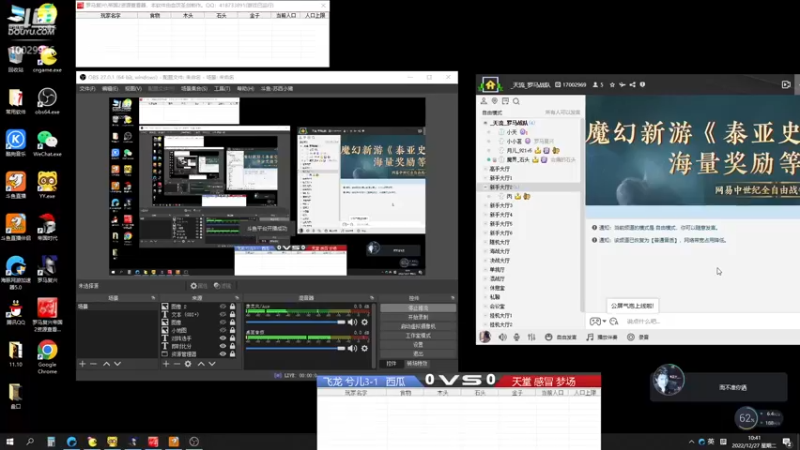Add a new scene in OBS Scenes panel
The width and height of the screenshot is (800, 450).
(x=82, y=364)
